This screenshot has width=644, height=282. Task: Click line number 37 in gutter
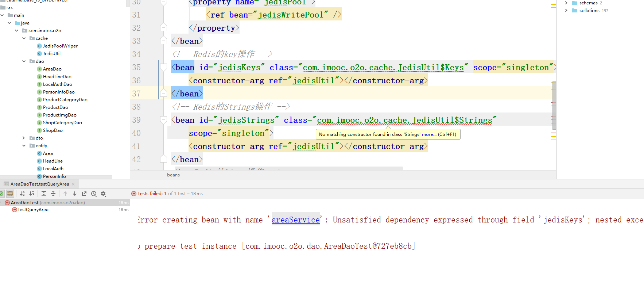pos(136,94)
